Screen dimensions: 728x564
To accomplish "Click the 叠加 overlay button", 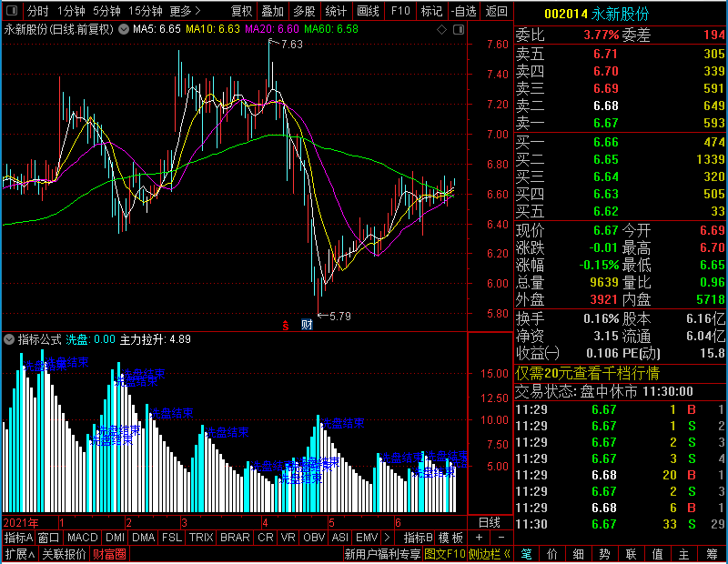I will click(x=272, y=11).
